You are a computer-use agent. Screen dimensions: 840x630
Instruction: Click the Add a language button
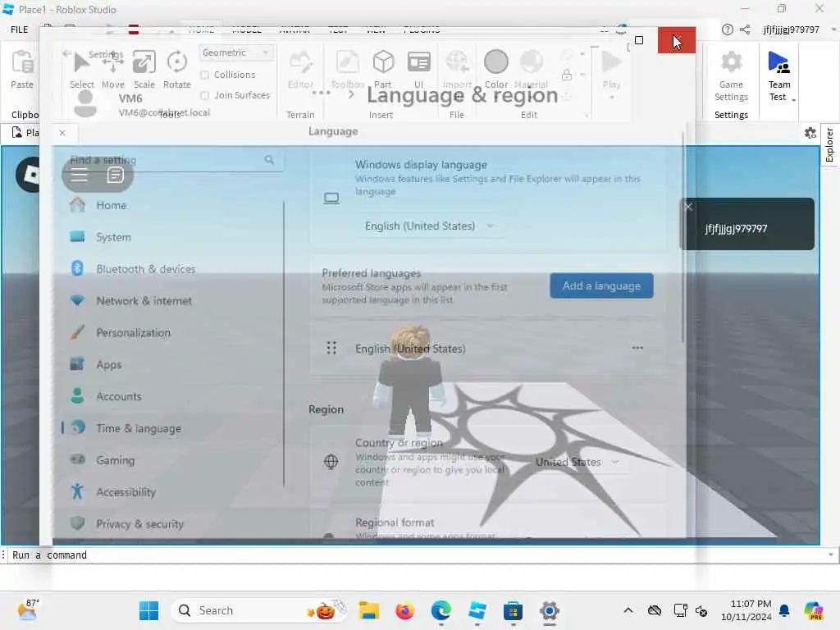(601, 285)
